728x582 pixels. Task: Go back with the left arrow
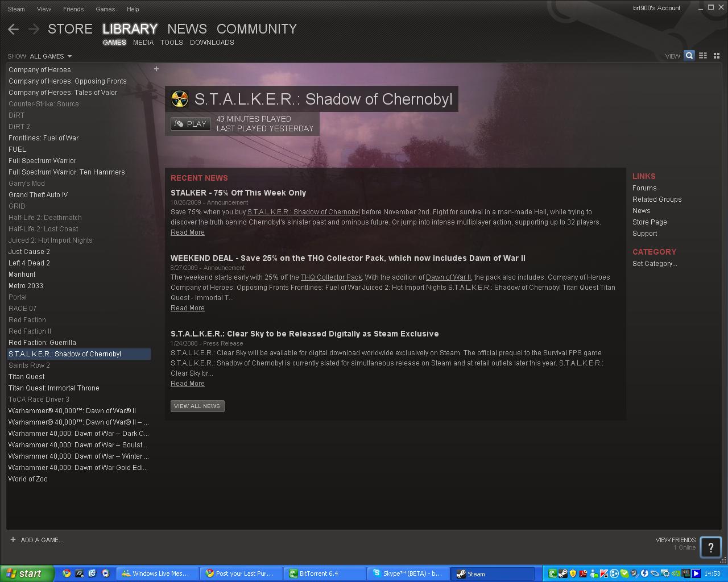click(x=14, y=29)
